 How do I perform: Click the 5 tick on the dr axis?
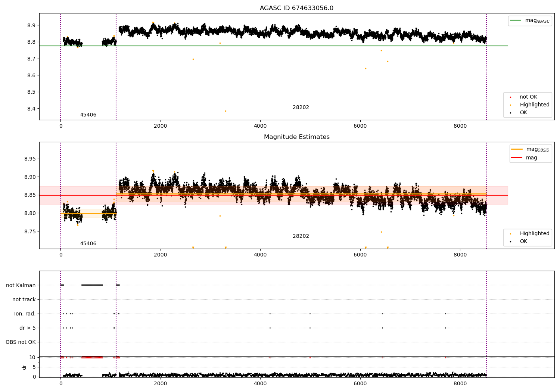click(34, 367)
